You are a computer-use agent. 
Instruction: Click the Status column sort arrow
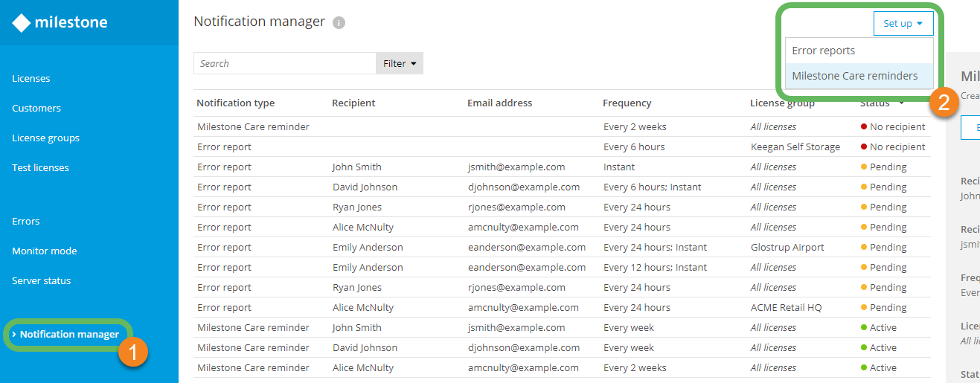[x=902, y=103]
